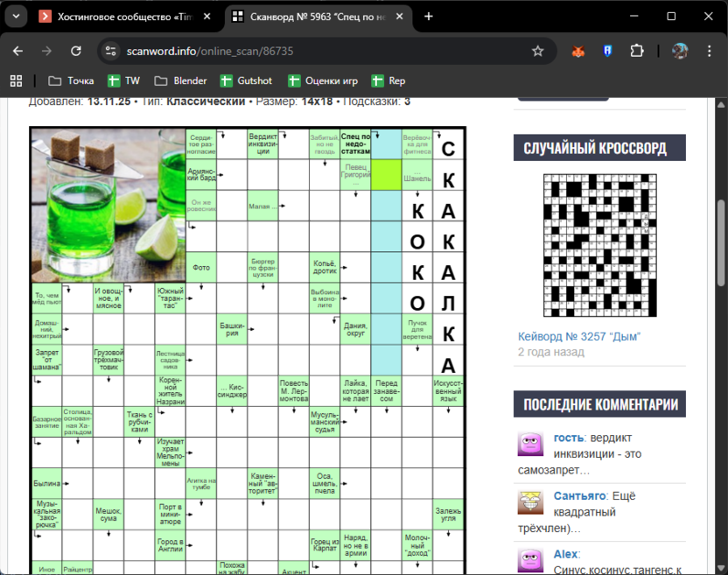Select the Порт в миниатюре clue
Viewport: 728px width, 575px height.
pos(170,515)
